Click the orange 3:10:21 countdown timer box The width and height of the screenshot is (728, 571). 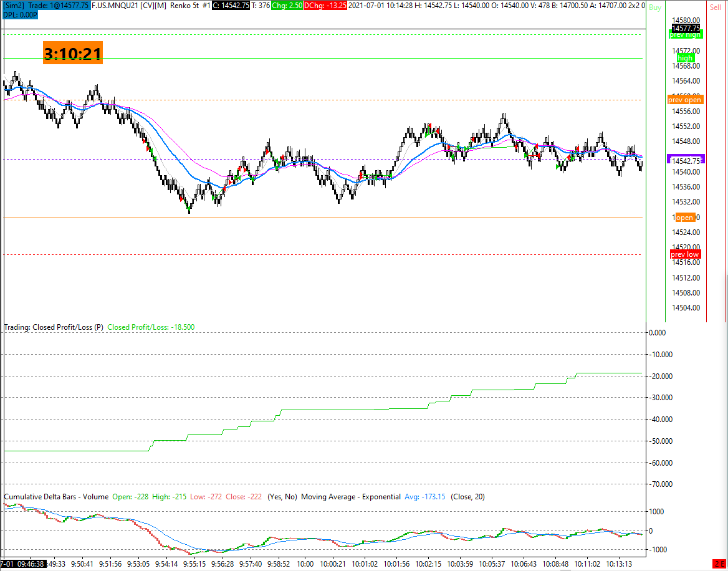73,53
